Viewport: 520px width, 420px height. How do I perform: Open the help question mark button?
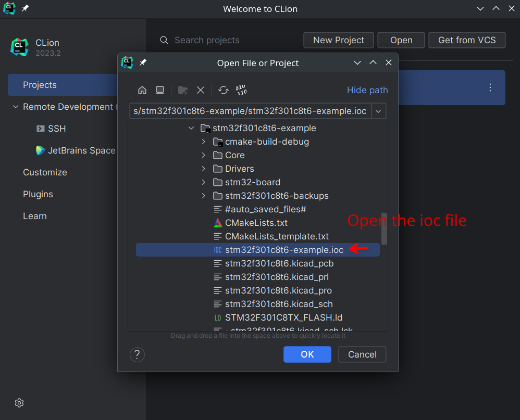click(x=137, y=355)
